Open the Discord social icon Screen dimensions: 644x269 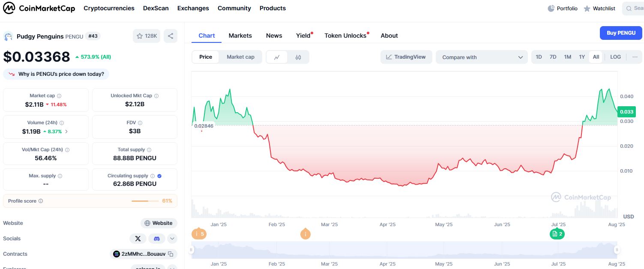tap(157, 239)
